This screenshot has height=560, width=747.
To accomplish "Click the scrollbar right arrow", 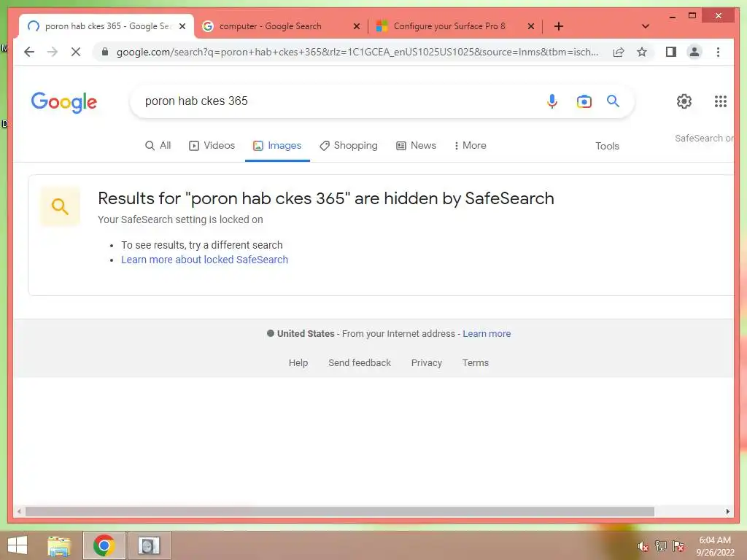I will pyautogui.click(x=727, y=511).
